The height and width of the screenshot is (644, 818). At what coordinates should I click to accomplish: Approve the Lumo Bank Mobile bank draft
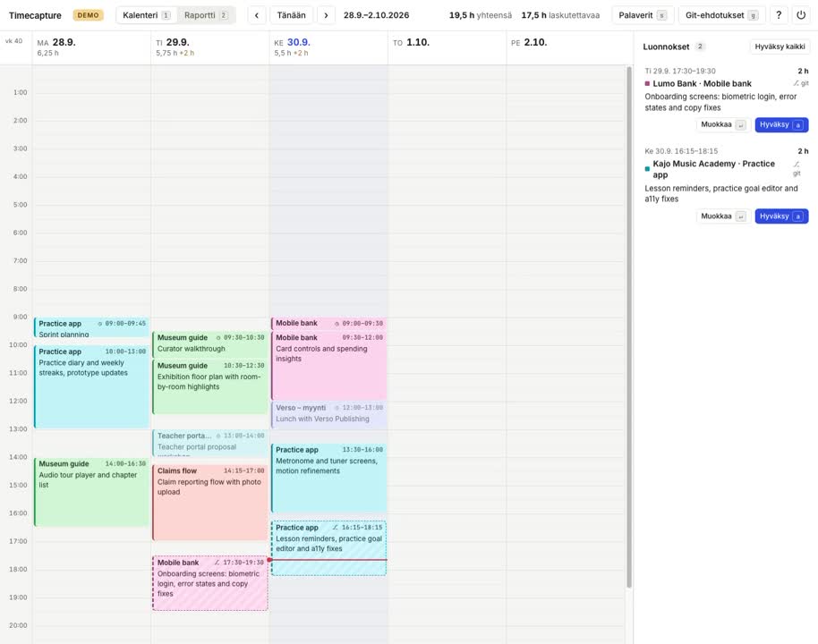781,124
